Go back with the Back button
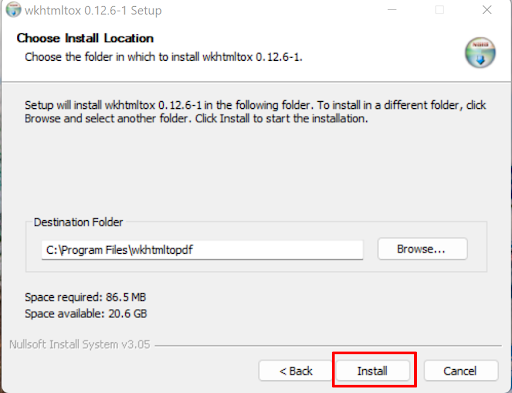This screenshot has height=393, width=512. (x=295, y=371)
